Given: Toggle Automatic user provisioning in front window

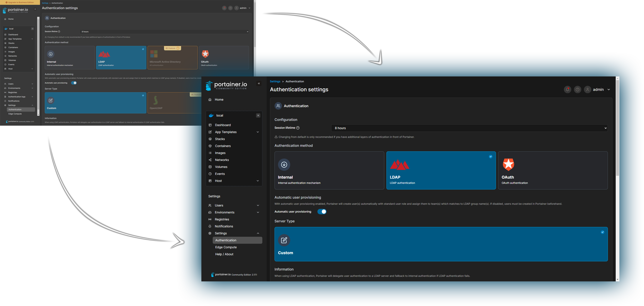Looking at the screenshot, I should coord(322,211).
